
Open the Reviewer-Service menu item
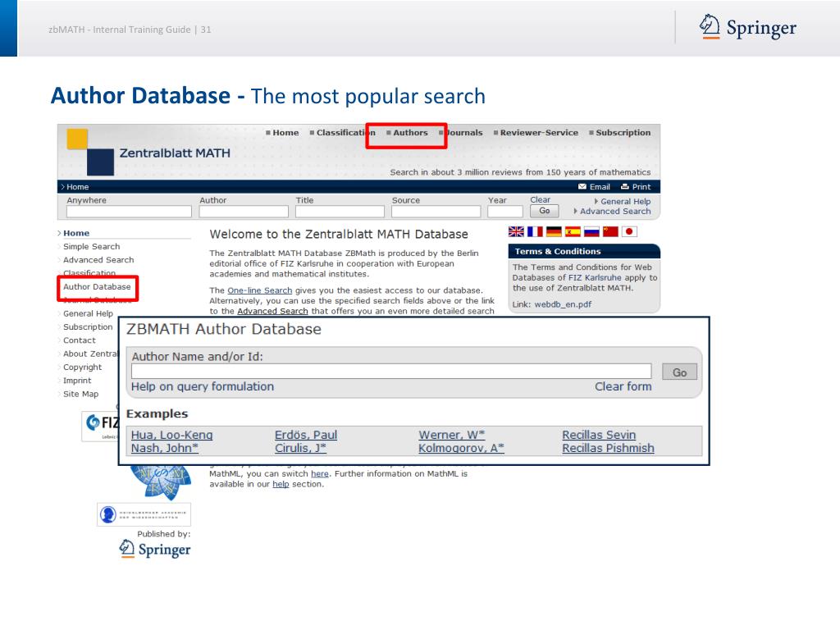(539, 132)
